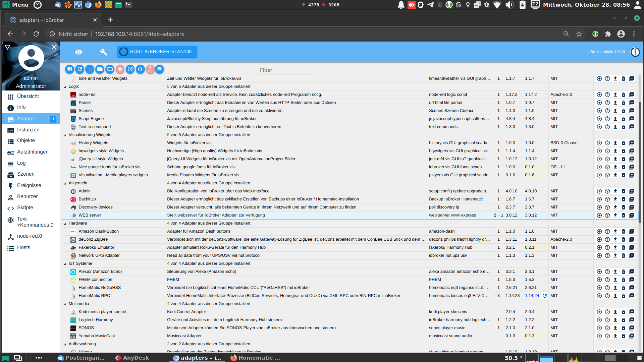Toggle list without groups icon
The width and height of the screenshot is (644, 362).
(x=90, y=69)
